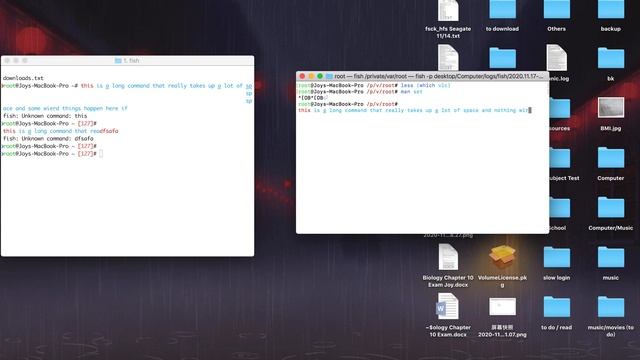Select the 'music/movies (to do)' folder
Viewport: 640px width, 360px height.
(611, 307)
